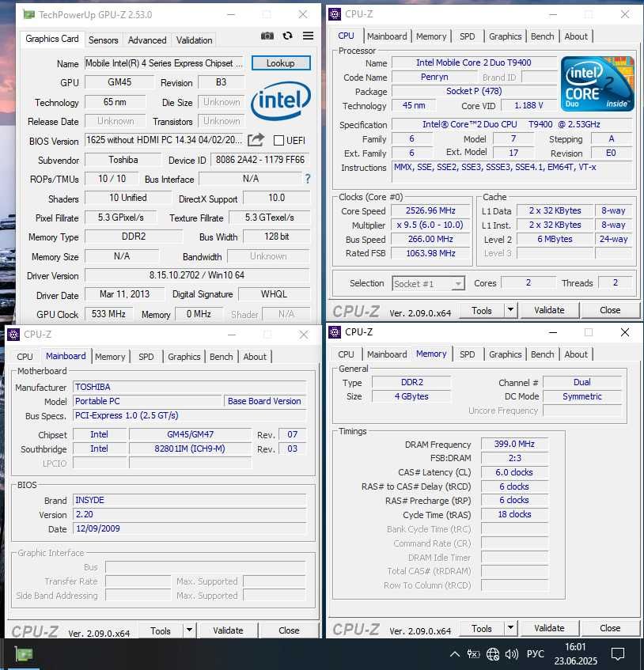Click the 399.0 MHz DRAM Frequency value
The height and width of the screenshot is (670, 644).
[514, 444]
